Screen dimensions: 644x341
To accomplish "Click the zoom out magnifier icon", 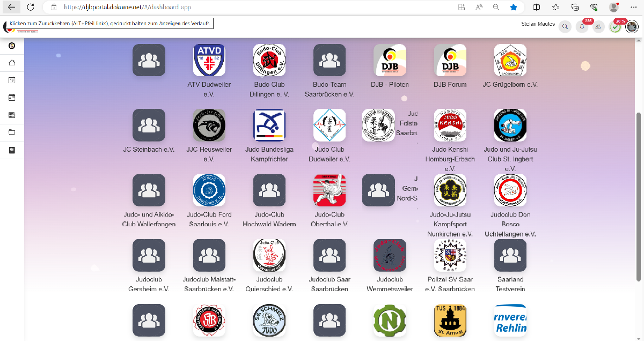I will (496, 7).
